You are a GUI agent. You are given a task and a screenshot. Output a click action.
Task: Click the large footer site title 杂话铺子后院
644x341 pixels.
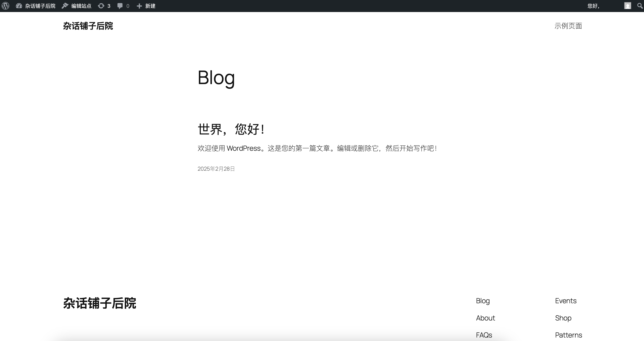(100, 303)
